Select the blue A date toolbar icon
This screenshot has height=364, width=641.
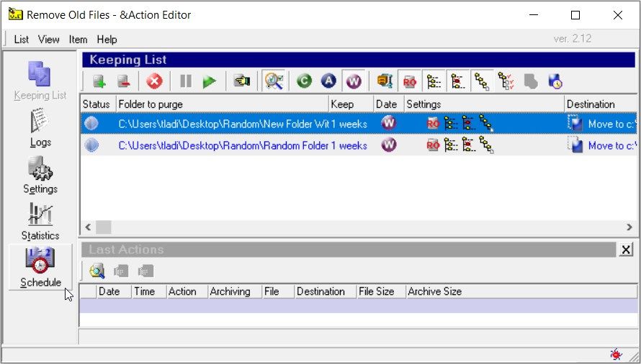click(328, 81)
